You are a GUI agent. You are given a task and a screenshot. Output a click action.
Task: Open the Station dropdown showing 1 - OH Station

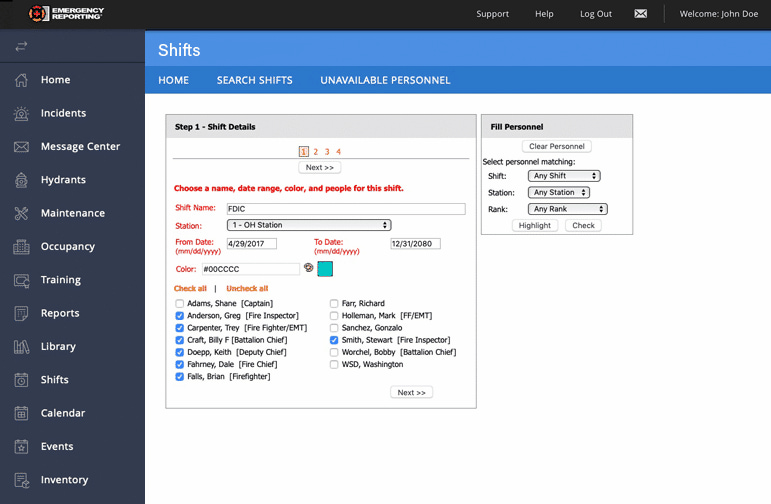tap(309, 225)
